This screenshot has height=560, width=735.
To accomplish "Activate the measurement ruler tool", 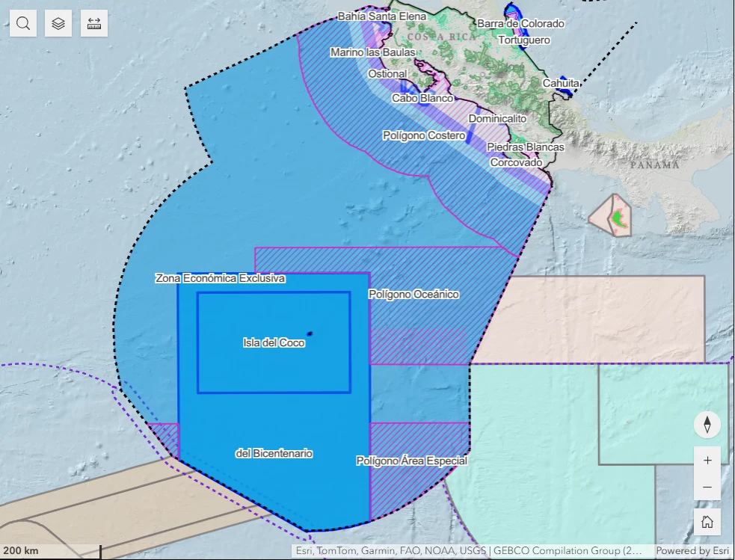I will point(94,23).
